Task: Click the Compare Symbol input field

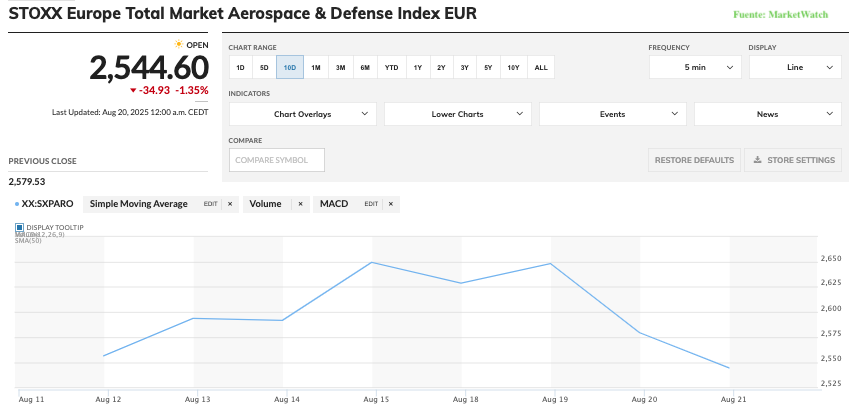Action: click(x=277, y=160)
